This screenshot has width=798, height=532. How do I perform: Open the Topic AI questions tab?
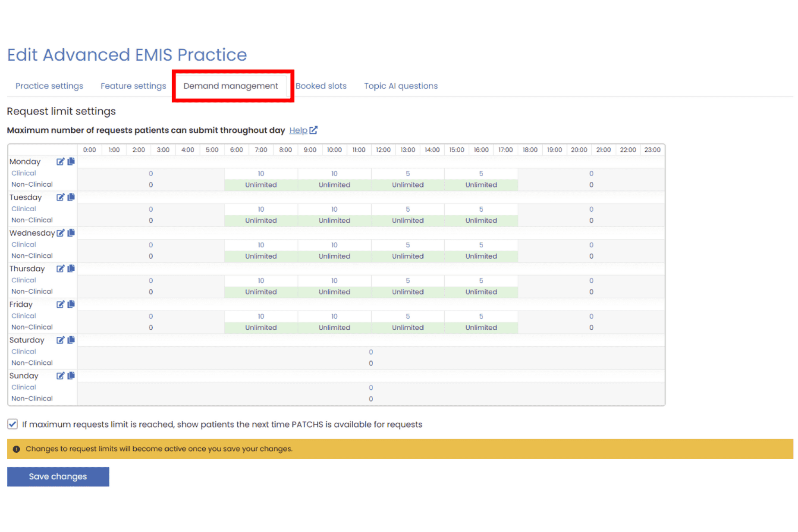[401, 86]
